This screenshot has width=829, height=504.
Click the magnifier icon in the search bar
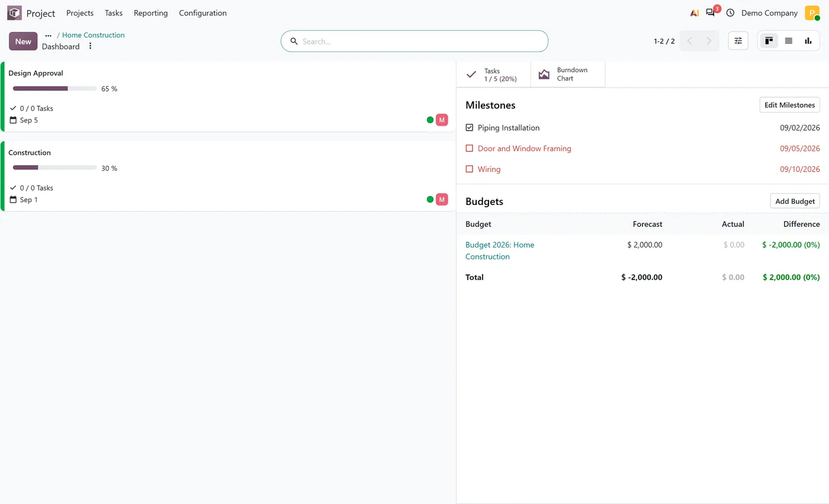coord(294,41)
